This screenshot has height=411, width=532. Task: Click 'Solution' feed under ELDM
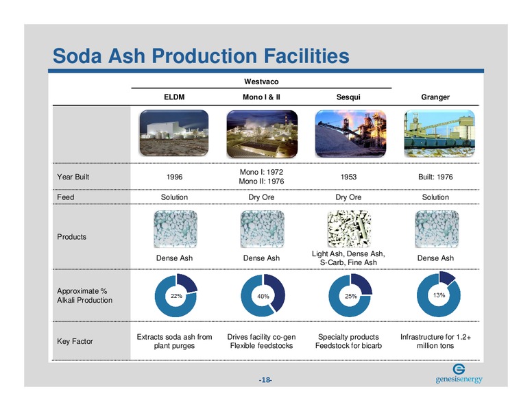(174, 197)
